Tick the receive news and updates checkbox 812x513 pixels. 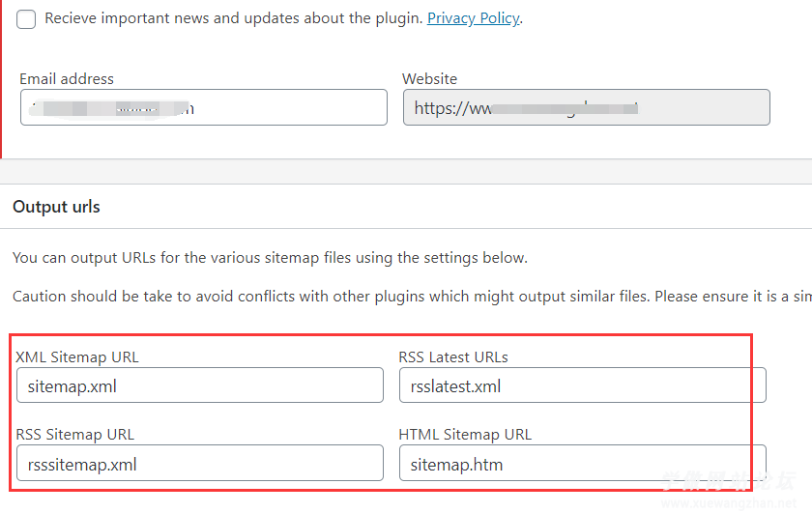[26, 19]
